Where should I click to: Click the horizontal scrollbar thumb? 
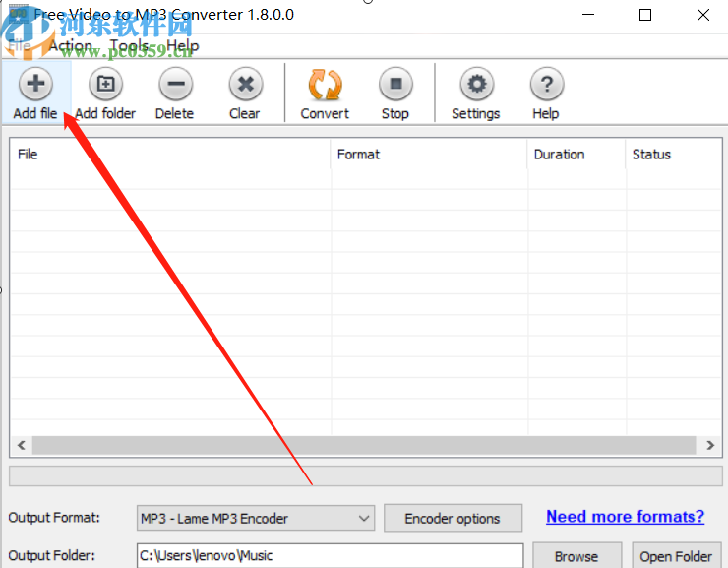tap(364, 445)
